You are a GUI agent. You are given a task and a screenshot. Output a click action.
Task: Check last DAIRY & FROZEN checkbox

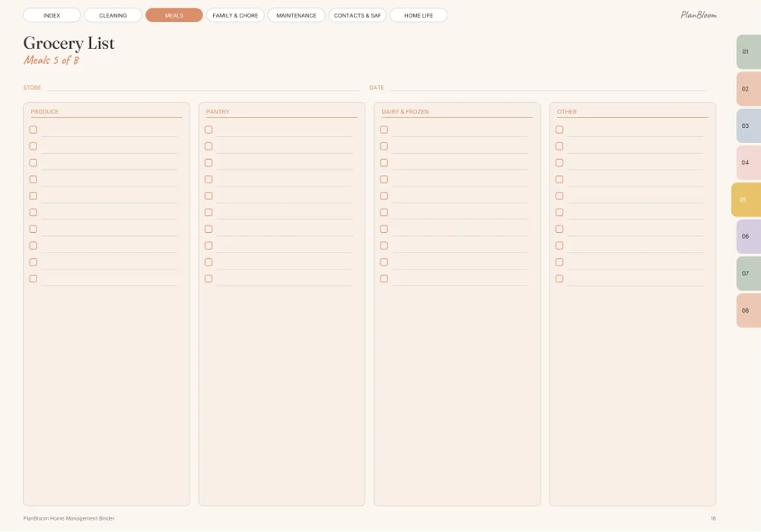[x=384, y=279]
